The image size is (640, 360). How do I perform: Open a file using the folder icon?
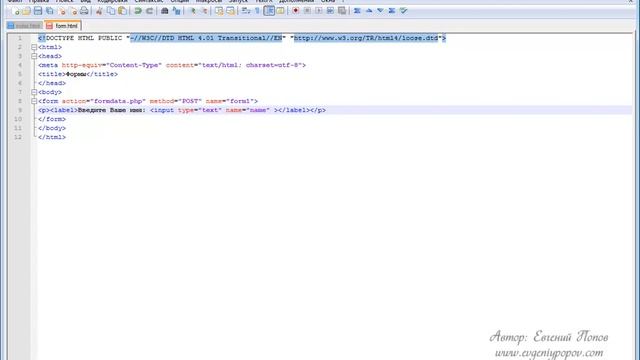(27, 11)
